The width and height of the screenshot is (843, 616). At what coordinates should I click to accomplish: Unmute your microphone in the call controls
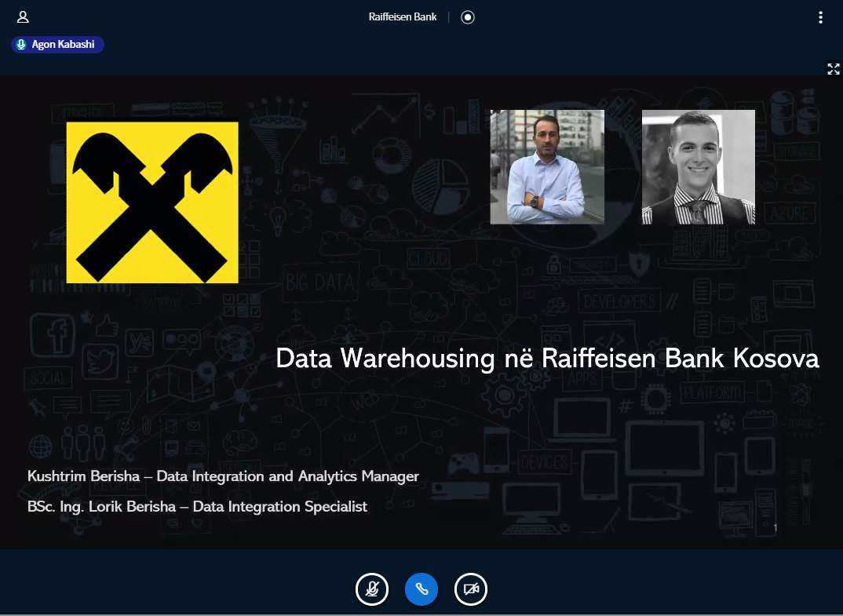pyautogui.click(x=372, y=589)
